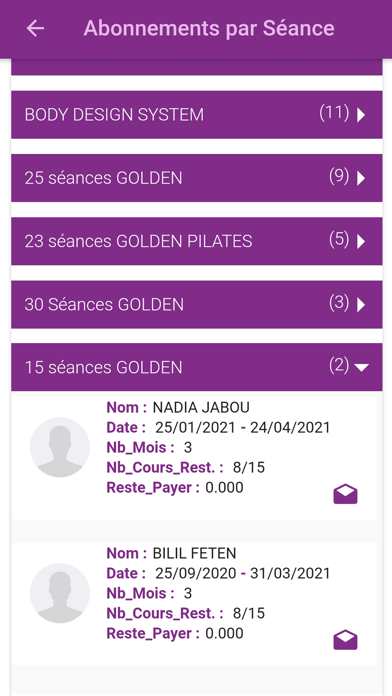Select BODY DESIGN SYSTEM subscription row
Viewport: 392px width, 696px height.
197,115
